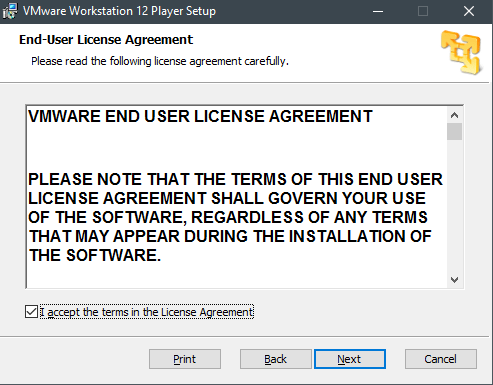Viewport: 493px width, 385px height.
Task: Click the Print button
Action: 185,359
